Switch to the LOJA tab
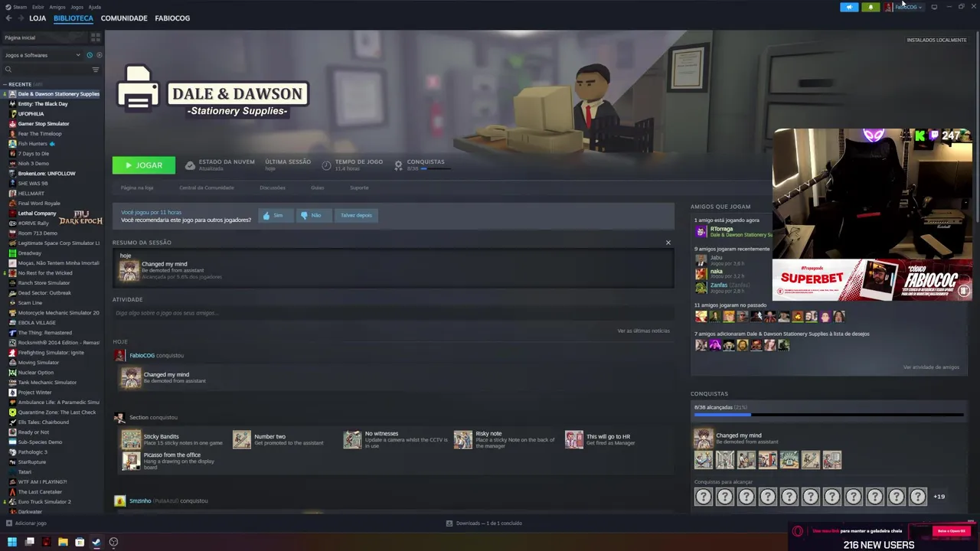Screen dimensions: 980x551 tap(38, 18)
